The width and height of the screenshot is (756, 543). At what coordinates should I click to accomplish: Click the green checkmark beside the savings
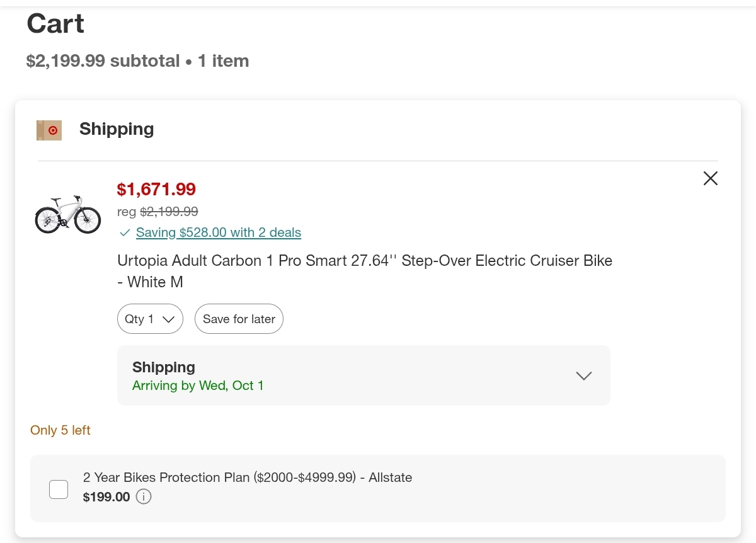tap(124, 232)
